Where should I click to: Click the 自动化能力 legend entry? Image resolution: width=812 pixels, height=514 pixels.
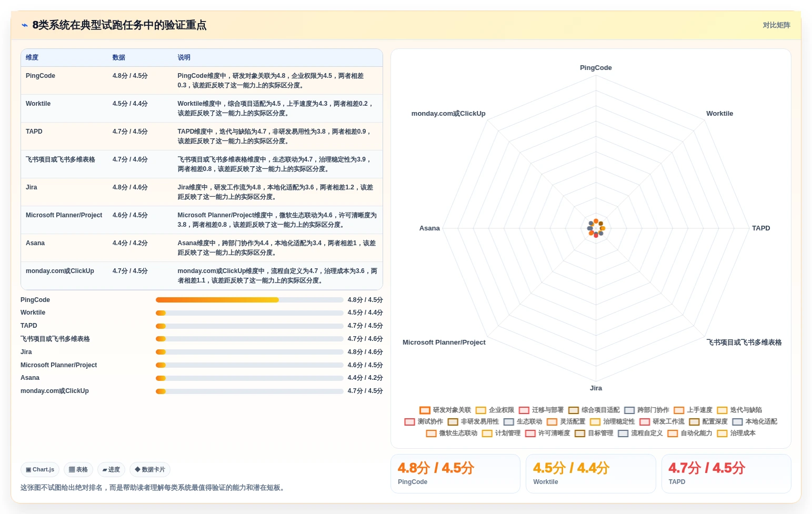pyautogui.click(x=689, y=433)
